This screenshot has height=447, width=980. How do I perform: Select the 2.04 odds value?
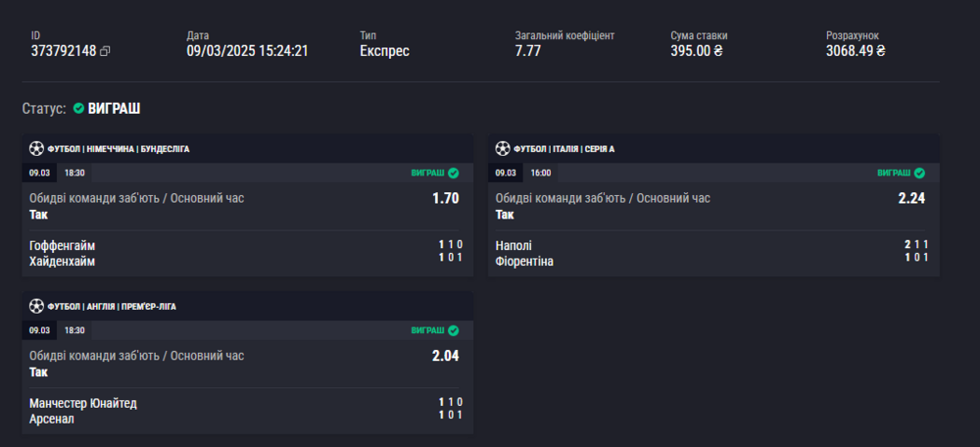coord(446,355)
